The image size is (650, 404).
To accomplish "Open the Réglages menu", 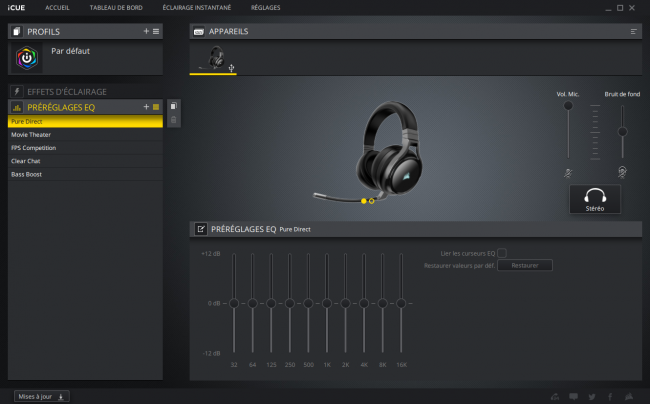I will [265, 7].
